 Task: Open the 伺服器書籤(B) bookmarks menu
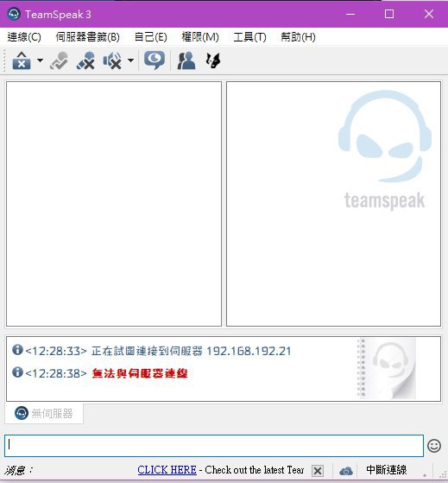click(x=87, y=37)
